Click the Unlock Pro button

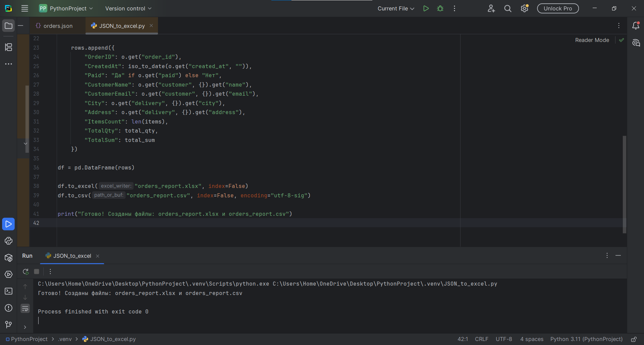click(x=557, y=8)
